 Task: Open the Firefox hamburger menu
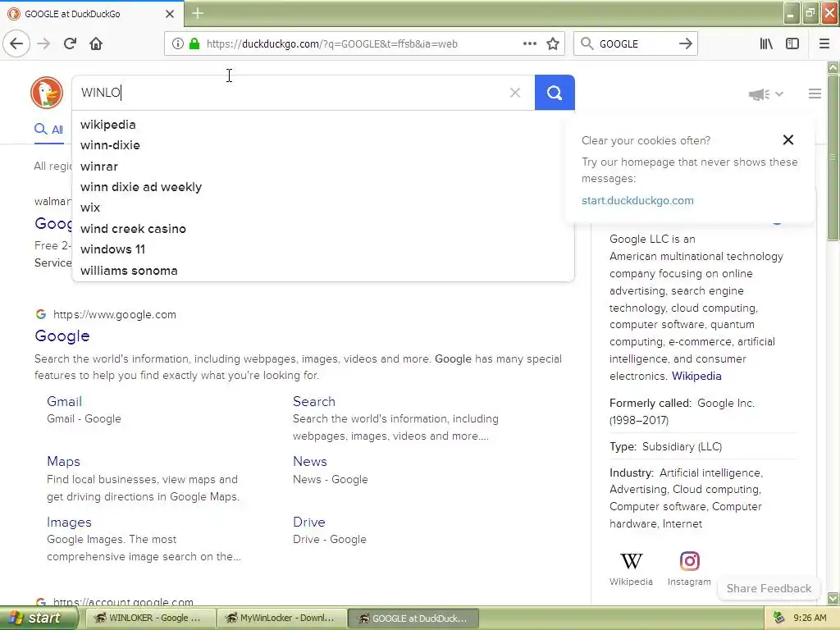pos(824,44)
